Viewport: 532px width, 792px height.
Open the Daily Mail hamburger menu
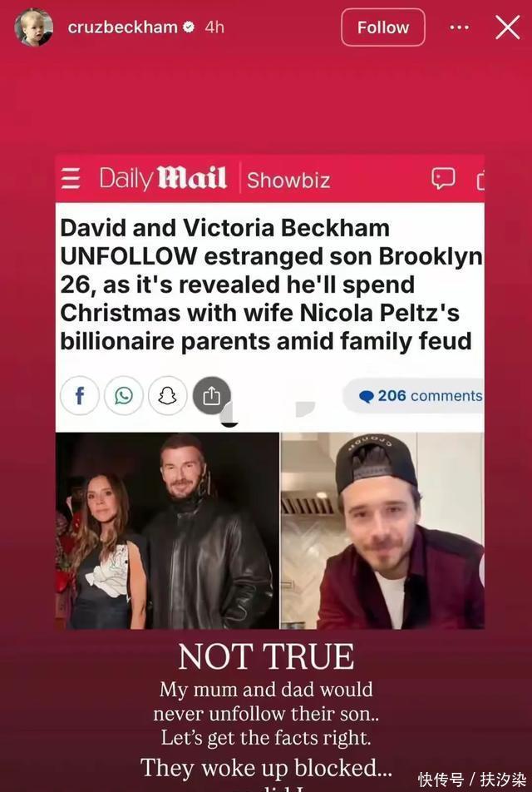[x=71, y=179]
